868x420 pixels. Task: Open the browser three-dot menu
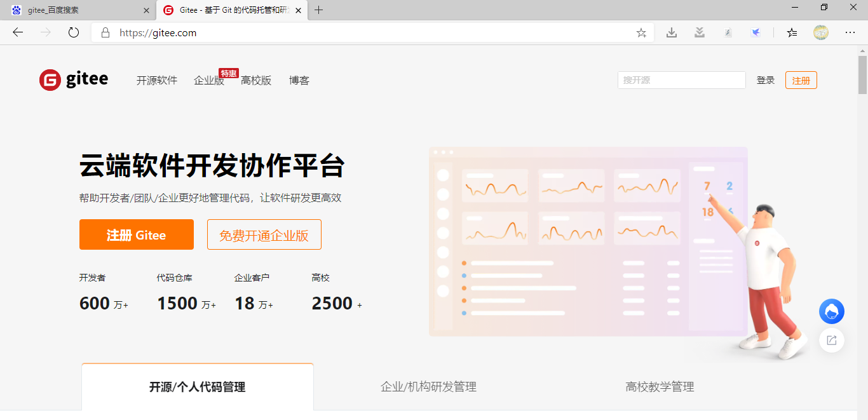(x=850, y=32)
